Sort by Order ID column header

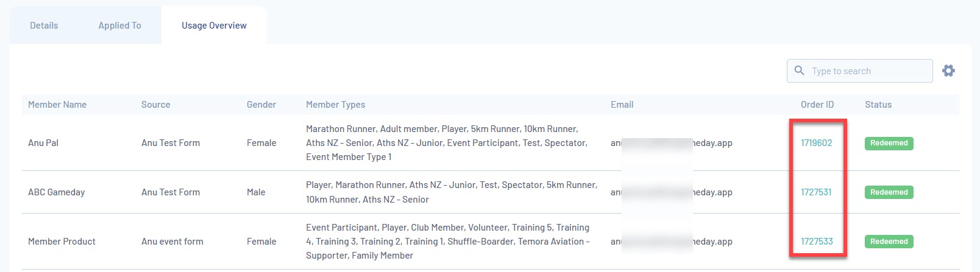(817, 105)
